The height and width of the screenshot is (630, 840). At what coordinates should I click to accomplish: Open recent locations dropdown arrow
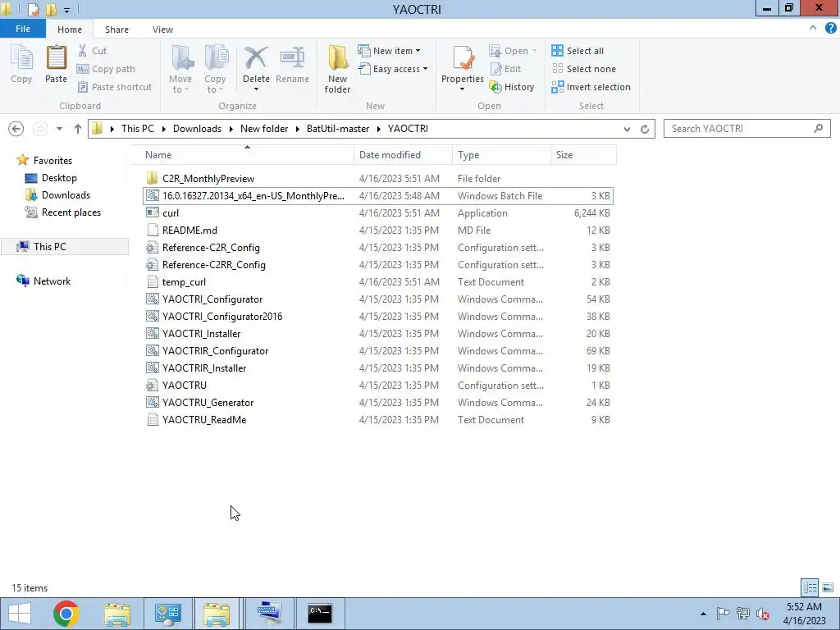tap(59, 129)
